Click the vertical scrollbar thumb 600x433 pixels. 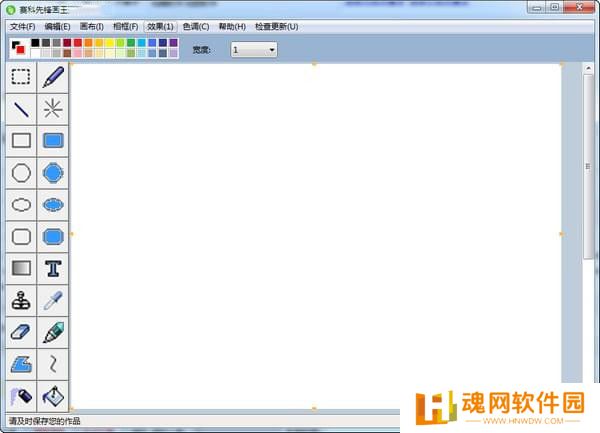point(588,167)
